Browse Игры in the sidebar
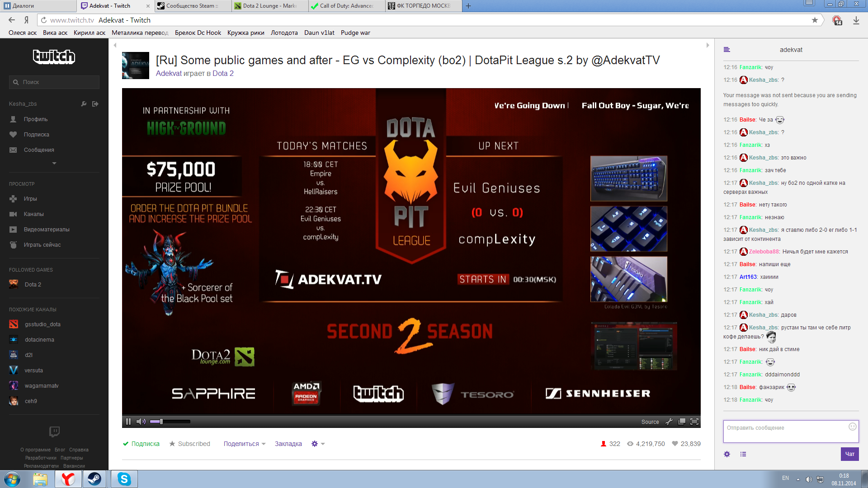The image size is (868, 488). click(x=30, y=199)
